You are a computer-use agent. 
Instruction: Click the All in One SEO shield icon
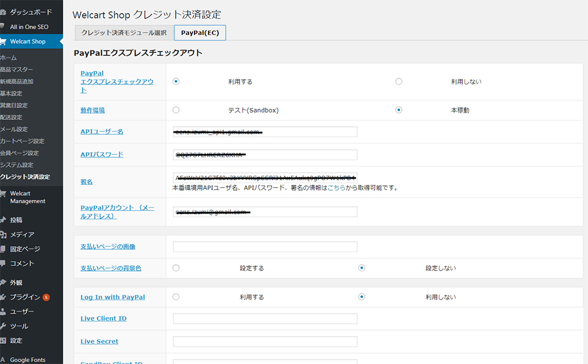pos(3,26)
